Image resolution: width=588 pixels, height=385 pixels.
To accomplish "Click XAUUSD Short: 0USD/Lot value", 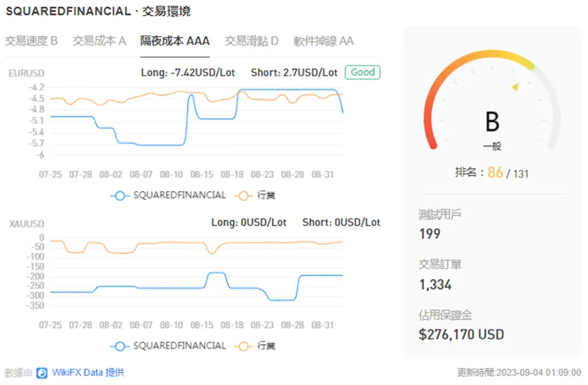I will (x=341, y=222).
